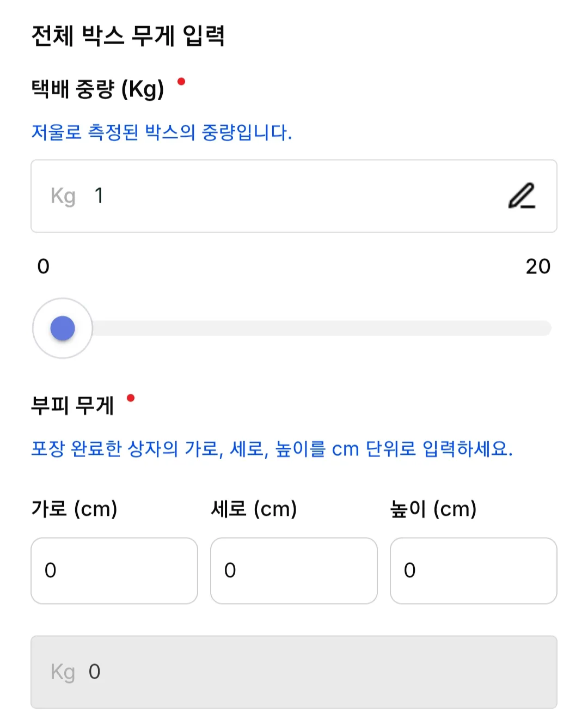The height and width of the screenshot is (725, 588).
Task: Click the slider maximum label 20
Action: coord(538,266)
